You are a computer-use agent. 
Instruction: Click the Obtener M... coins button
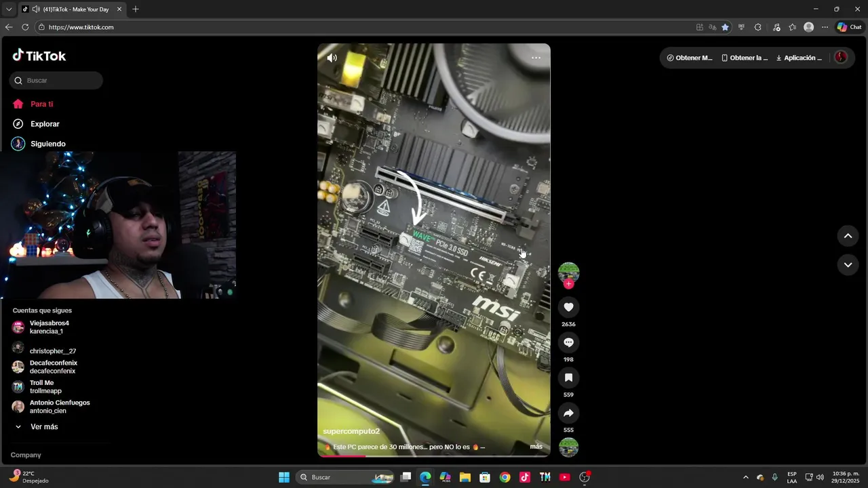pos(690,58)
